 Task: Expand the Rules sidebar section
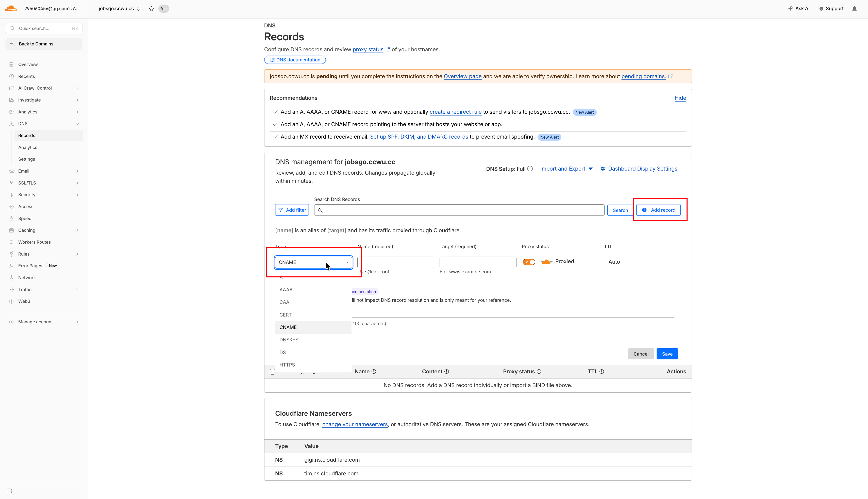point(44,254)
